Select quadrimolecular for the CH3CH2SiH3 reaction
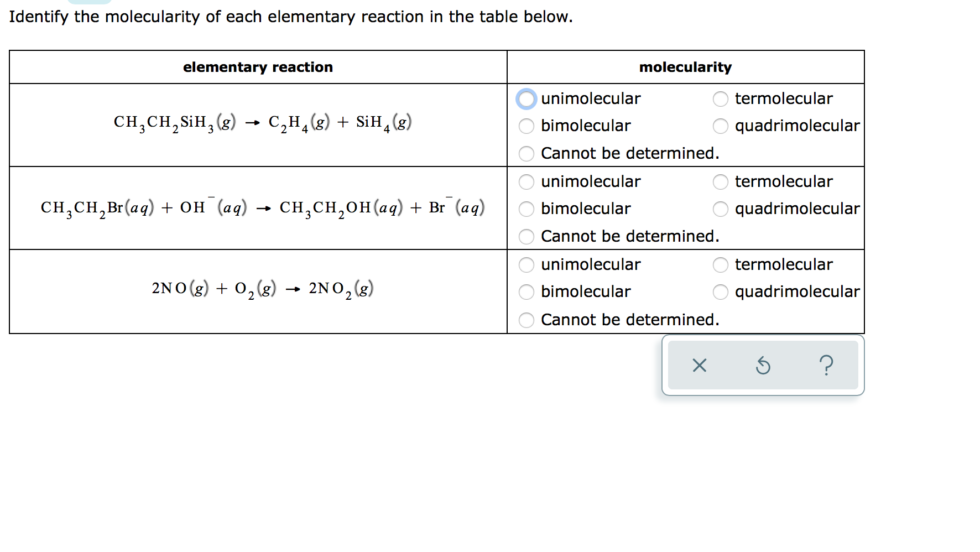Image resolution: width=980 pixels, height=552 pixels. (x=721, y=126)
